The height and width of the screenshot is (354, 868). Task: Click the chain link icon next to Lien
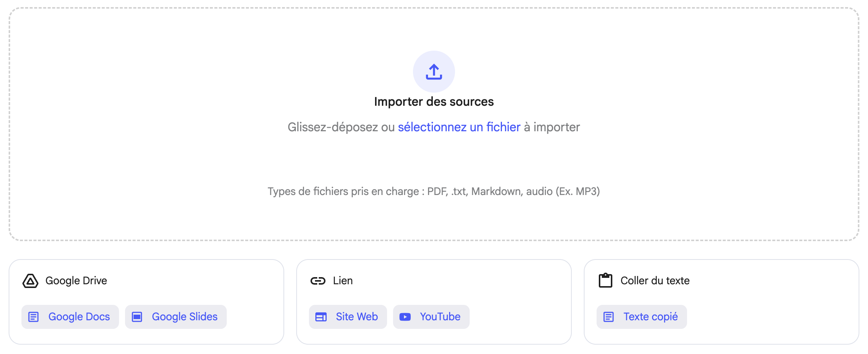(319, 280)
